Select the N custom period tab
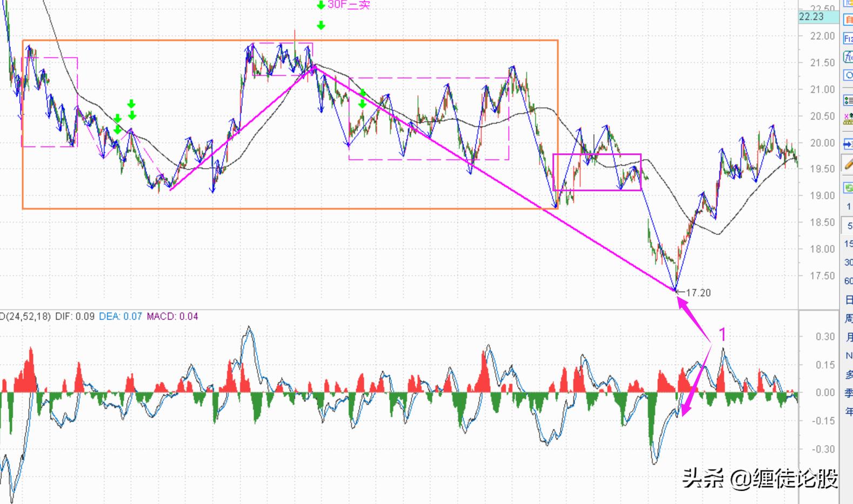Image resolution: width=853 pixels, height=504 pixels. pyautogui.click(x=849, y=355)
